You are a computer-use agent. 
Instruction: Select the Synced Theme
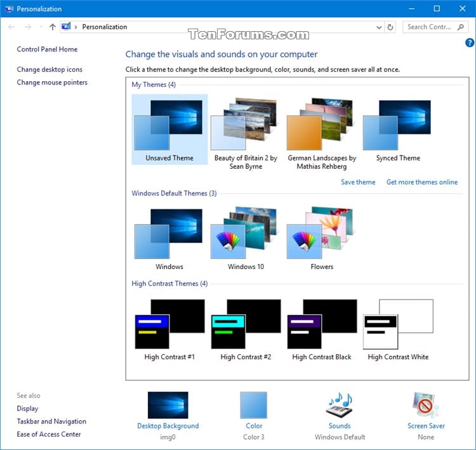tap(398, 129)
